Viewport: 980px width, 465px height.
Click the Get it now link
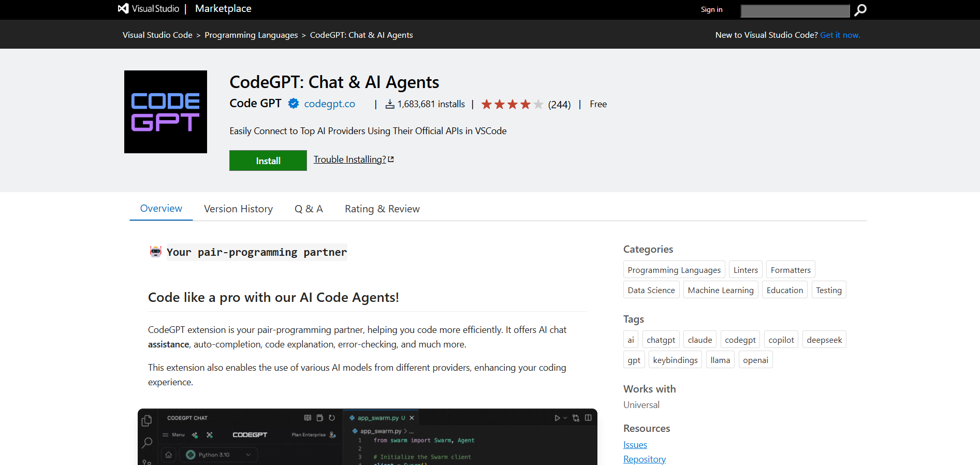(840, 35)
